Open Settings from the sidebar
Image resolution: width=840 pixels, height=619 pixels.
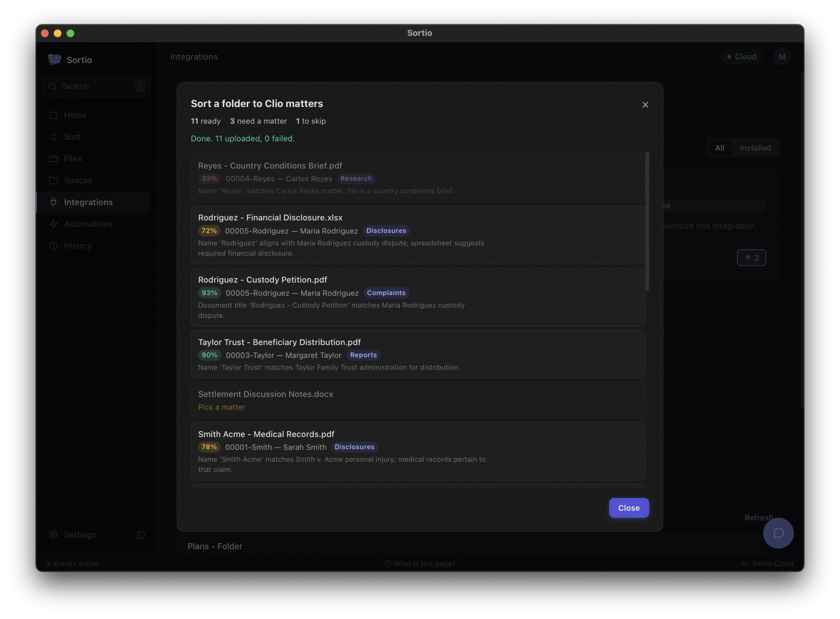coord(80,535)
